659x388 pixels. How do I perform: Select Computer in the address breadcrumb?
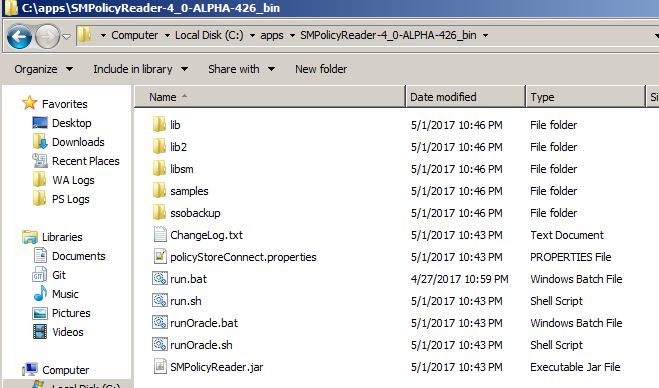[134, 35]
